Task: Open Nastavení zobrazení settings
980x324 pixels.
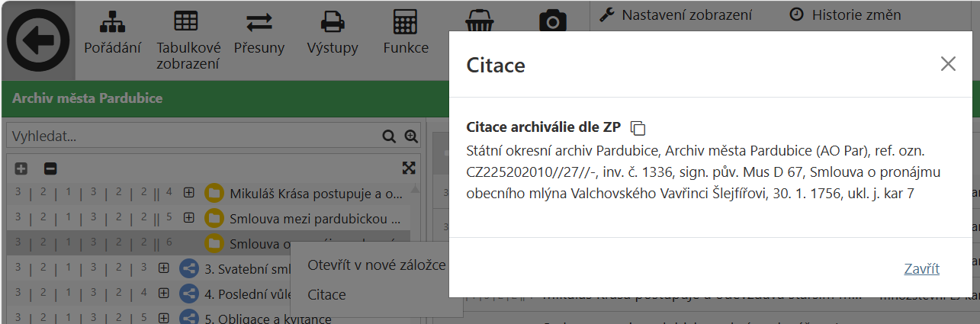Action: click(675, 14)
